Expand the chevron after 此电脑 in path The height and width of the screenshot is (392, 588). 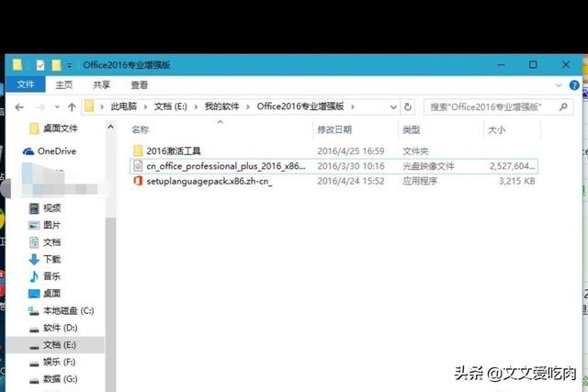145,106
